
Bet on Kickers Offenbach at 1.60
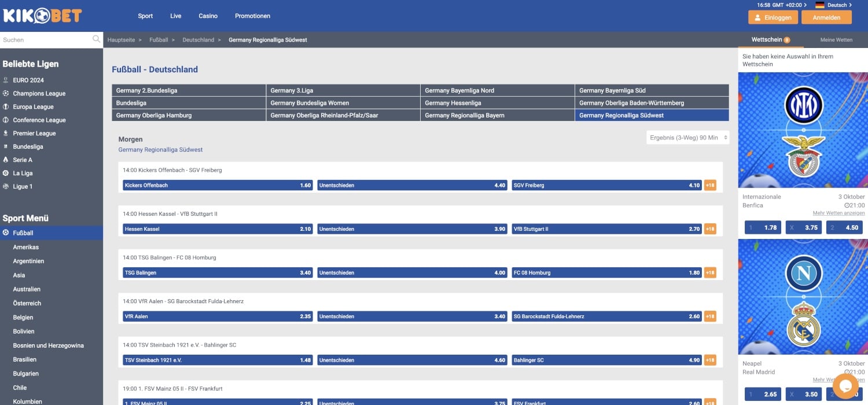[218, 185]
